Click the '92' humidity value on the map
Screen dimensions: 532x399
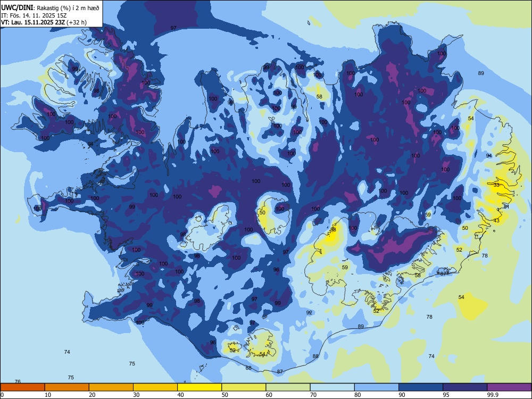click(x=309, y=312)
